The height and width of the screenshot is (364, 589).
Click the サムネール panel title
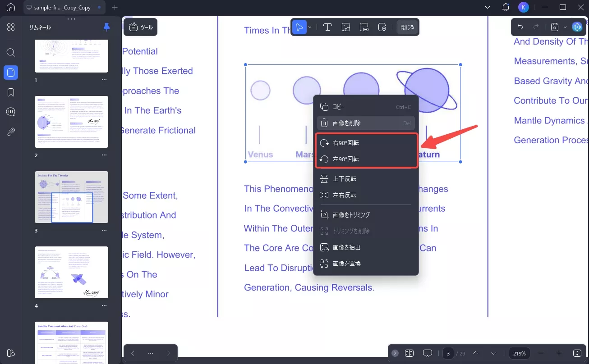(40, 27)
